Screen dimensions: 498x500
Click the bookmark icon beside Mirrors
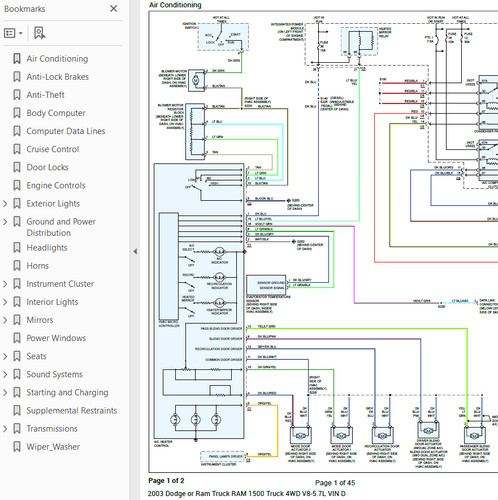(x=17, y=320)
